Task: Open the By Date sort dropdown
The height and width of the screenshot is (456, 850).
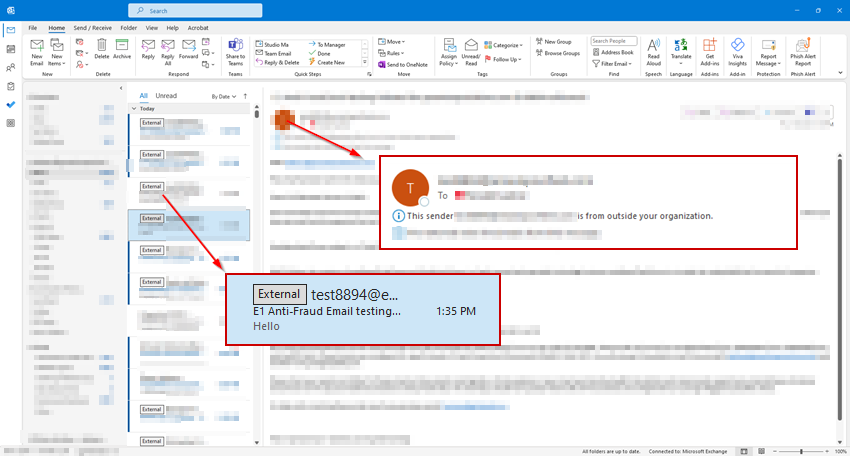Action: (223, 97)
